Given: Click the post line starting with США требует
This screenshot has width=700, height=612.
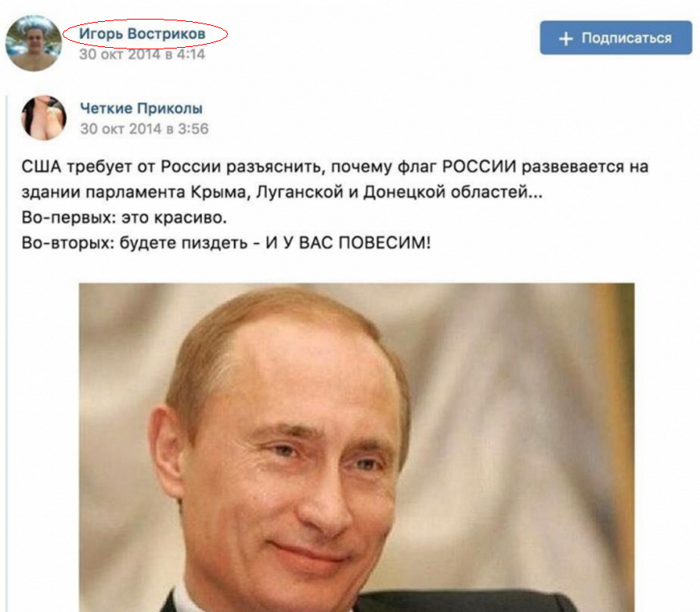Looking at the screenshot, I should [x=335, y=167].
